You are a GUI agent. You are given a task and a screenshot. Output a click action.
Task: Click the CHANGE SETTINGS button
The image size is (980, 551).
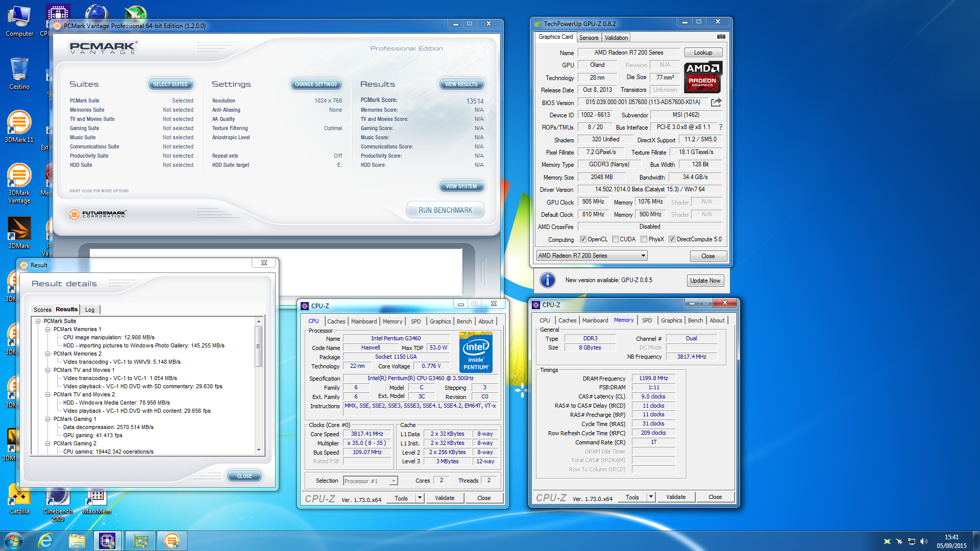click(x=316, y=84)
